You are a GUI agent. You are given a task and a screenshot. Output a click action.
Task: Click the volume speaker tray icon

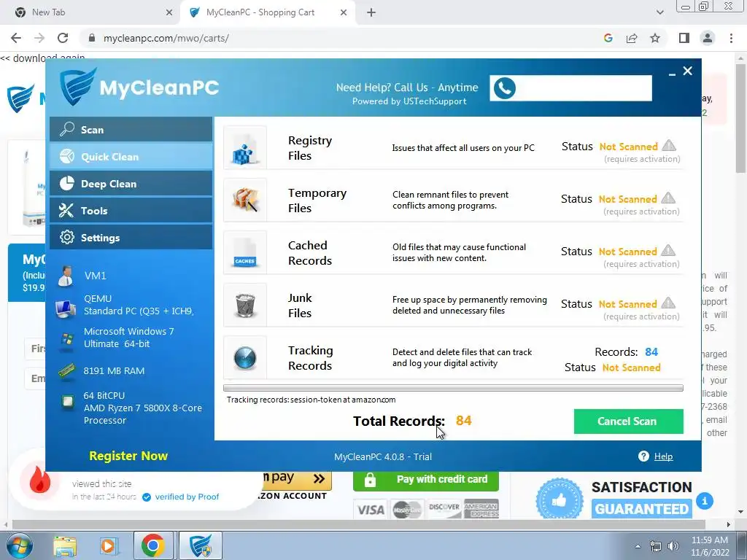pyautogui.click(x=673, y=546)
